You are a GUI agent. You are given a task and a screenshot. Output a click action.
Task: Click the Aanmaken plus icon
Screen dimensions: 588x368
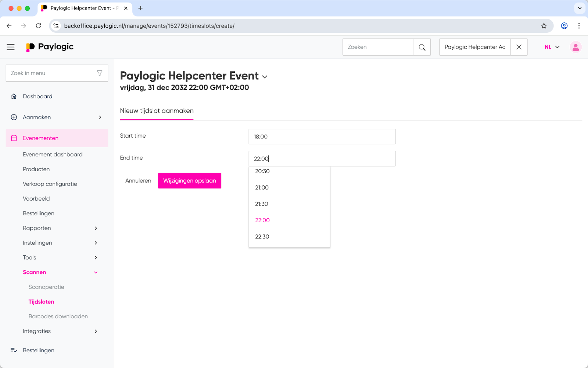coord(14,117)
